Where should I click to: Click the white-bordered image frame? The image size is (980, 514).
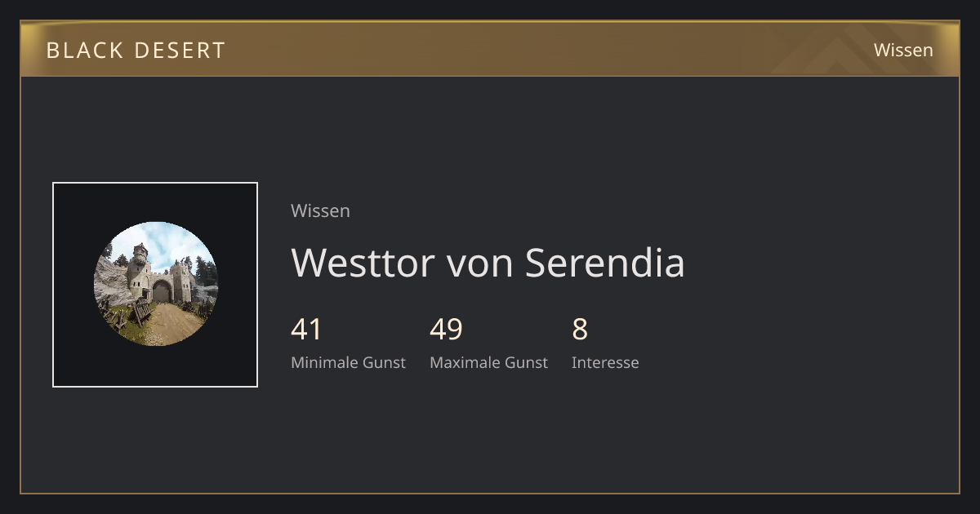[155, 285]
